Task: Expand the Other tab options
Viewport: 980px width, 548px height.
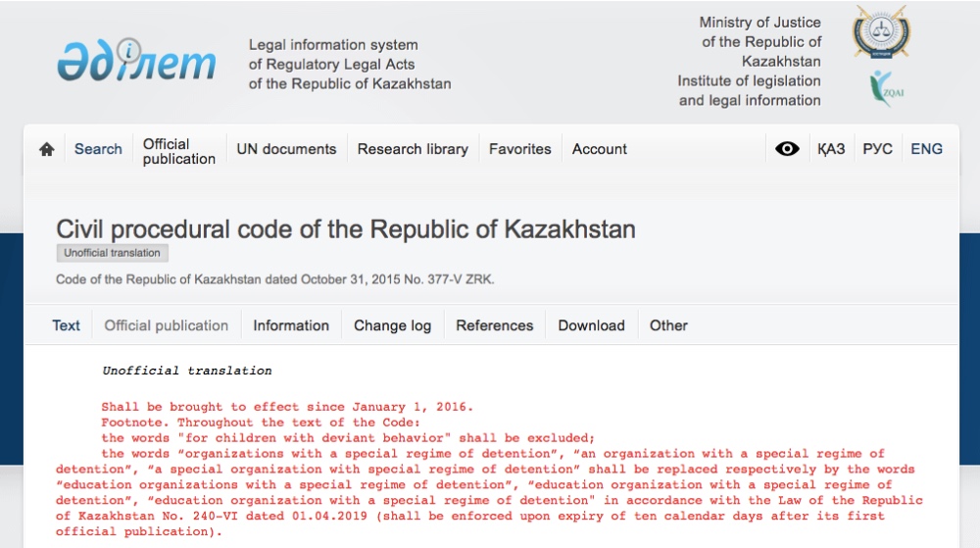Action: point(668,325)
